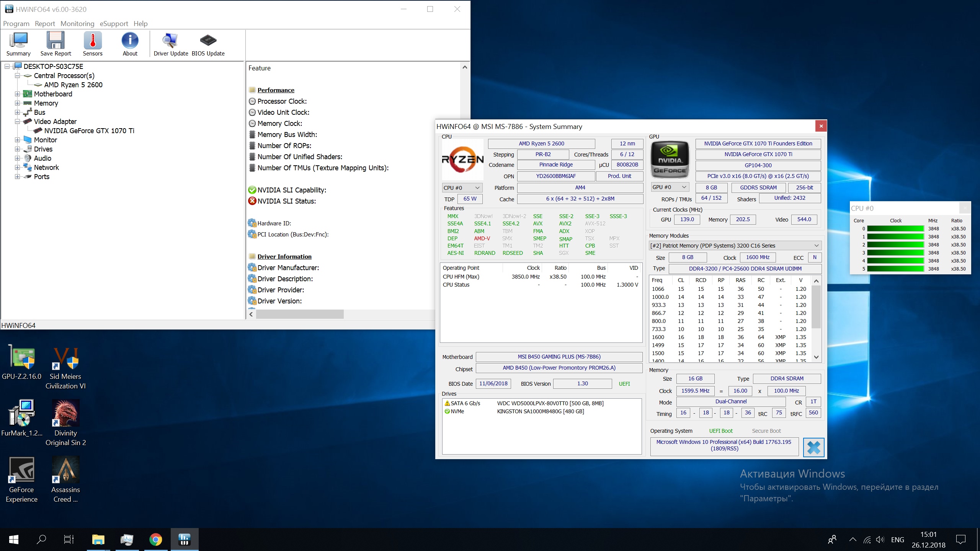The width and height of the screenshot is (980, 551).
Task: Open Task View on the taskbar
Action: (x=69, y=540)
